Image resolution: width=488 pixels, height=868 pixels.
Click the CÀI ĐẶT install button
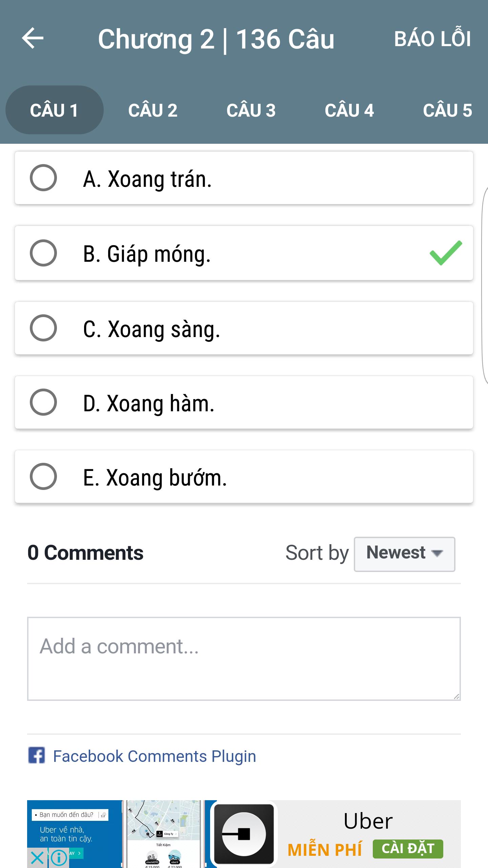(408, 849)
